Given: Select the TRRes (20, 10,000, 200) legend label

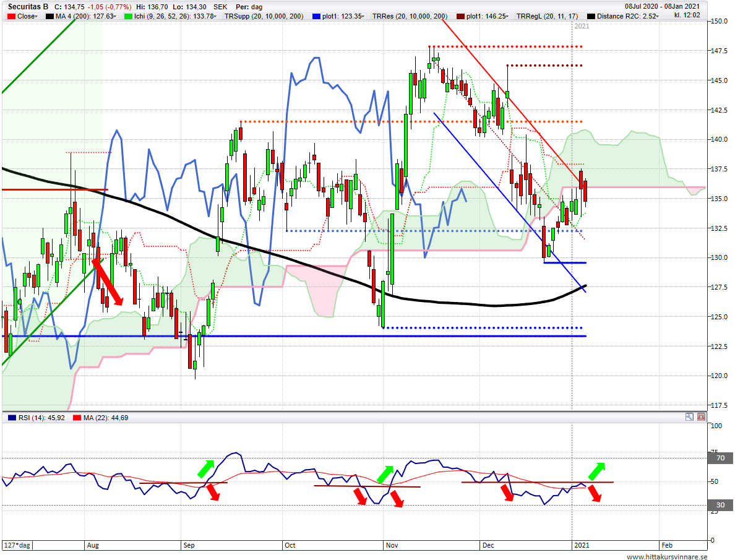Looking at the screenshot, I should click(x=410, y=17).
